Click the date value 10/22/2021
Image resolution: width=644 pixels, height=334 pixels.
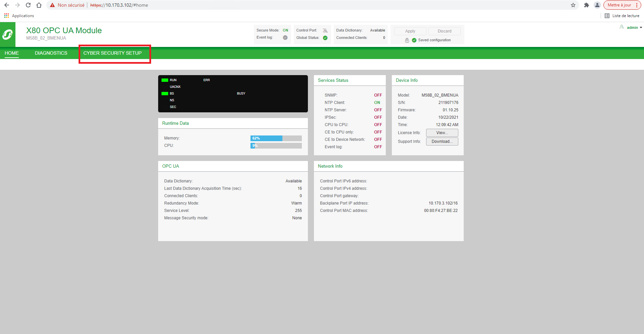click(448, 117)
